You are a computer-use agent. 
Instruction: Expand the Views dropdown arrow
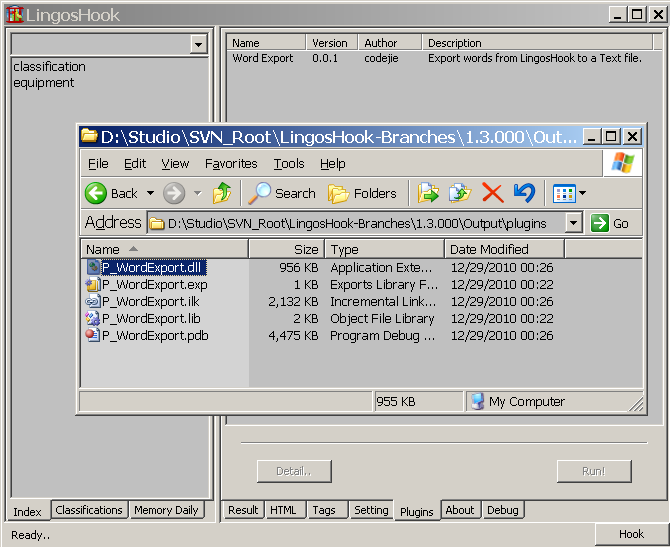click(582, 193)
